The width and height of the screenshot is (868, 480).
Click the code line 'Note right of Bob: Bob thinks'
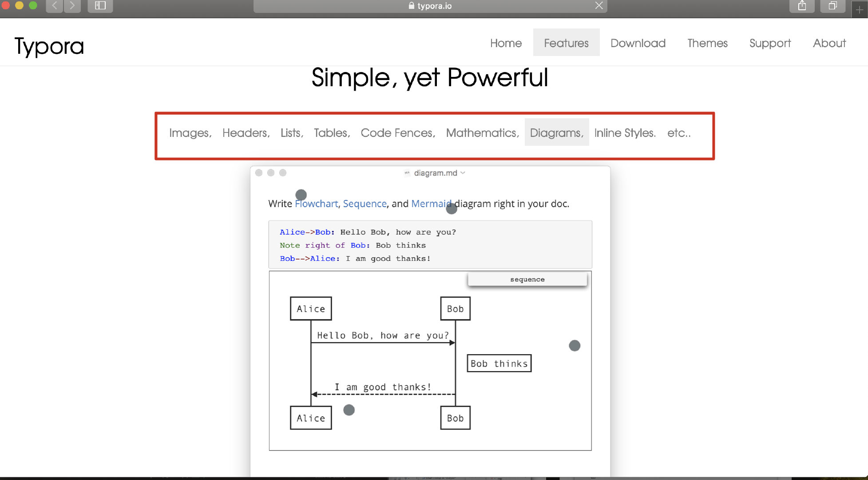click(x=353, y=245)
